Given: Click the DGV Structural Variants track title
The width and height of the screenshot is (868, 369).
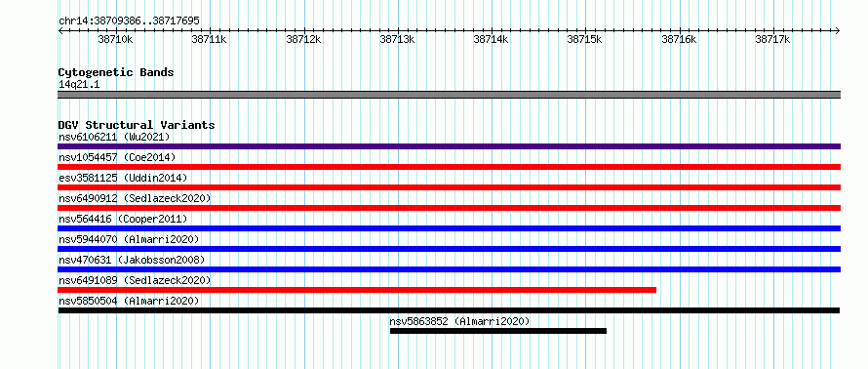Looking at the screenshot, I should point(137,125).
